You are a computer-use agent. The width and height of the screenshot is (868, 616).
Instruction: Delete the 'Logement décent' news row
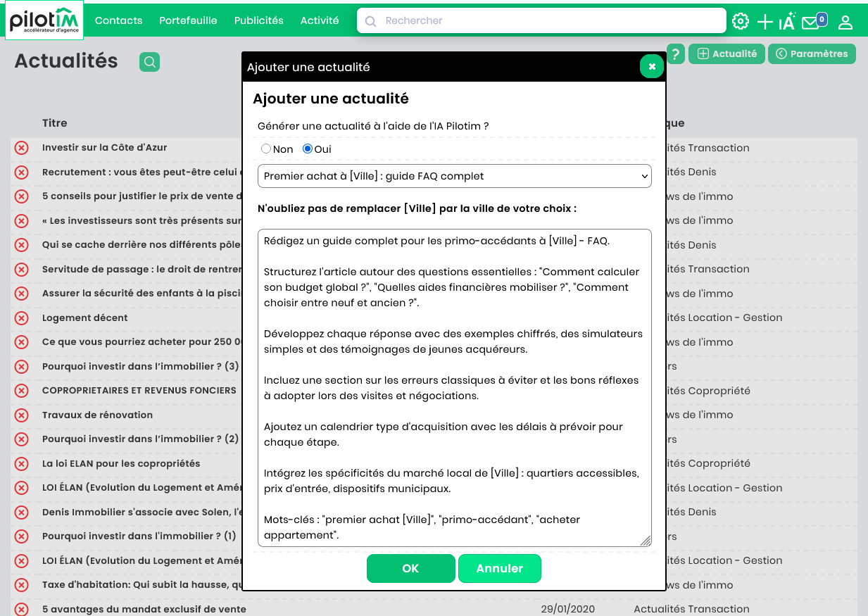click(21, 318)
